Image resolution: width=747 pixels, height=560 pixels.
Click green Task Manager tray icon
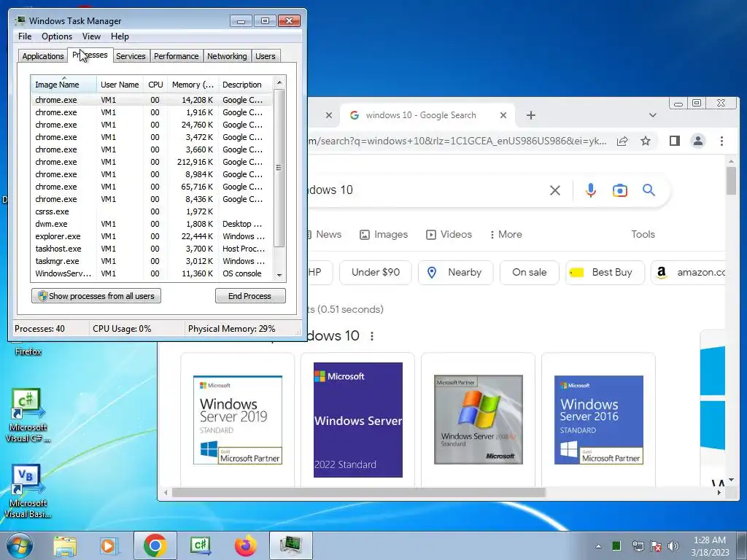616,545
